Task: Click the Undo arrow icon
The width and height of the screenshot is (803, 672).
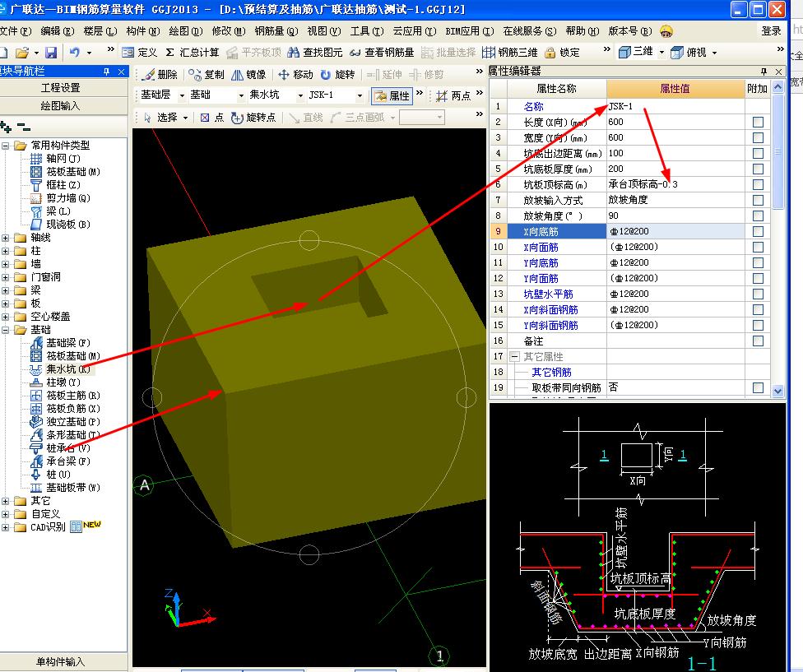Action: tap(75, 52)
